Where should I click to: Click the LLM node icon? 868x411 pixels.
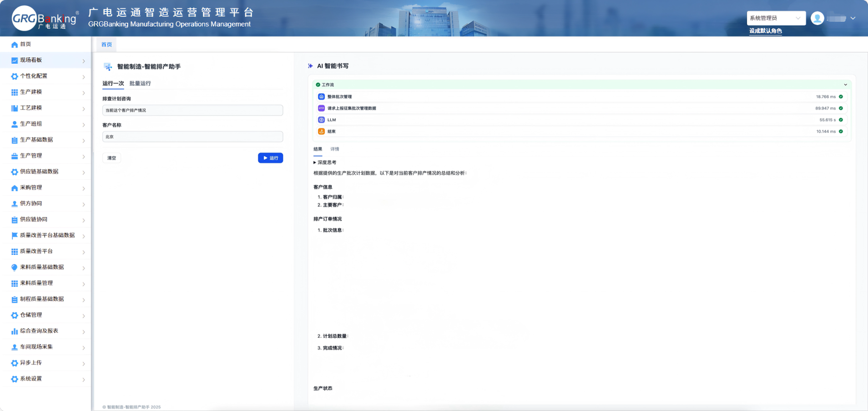point(321,120)
